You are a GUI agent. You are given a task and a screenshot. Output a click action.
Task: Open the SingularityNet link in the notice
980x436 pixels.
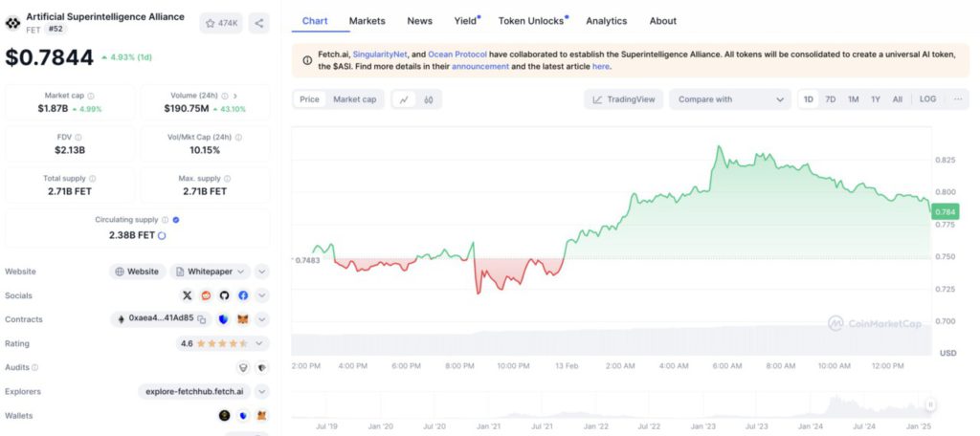[x=379, y=54]
